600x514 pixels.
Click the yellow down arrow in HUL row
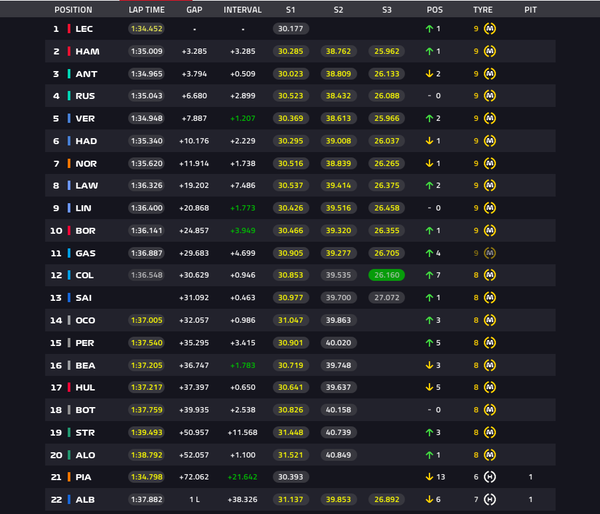[x=429, y=387]
